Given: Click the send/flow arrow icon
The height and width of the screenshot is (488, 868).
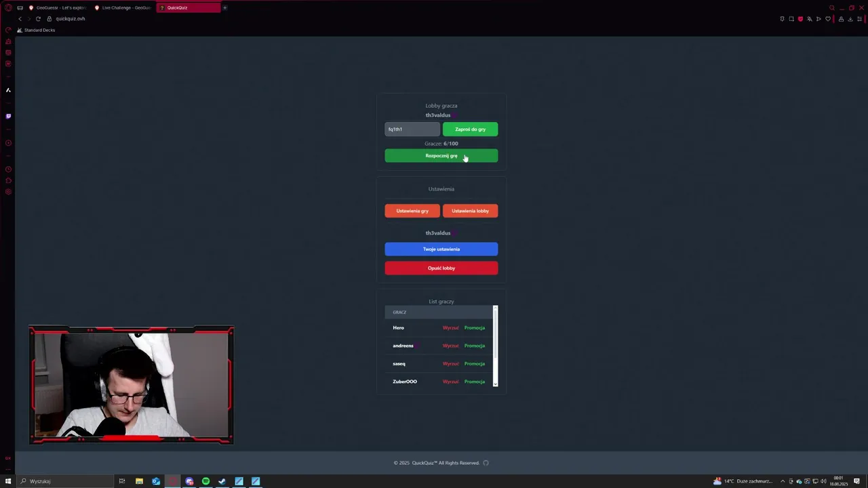Looking at the screenshot, I should click(818, 19).
